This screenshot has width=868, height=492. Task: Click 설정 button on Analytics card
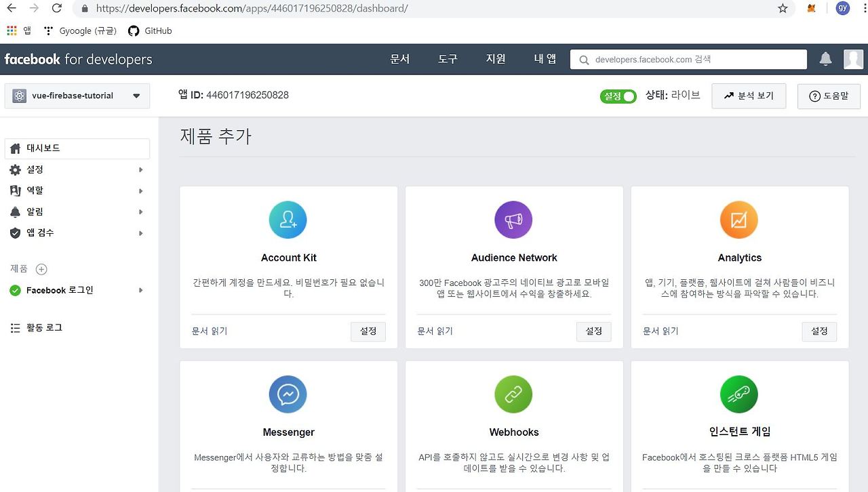819,331
